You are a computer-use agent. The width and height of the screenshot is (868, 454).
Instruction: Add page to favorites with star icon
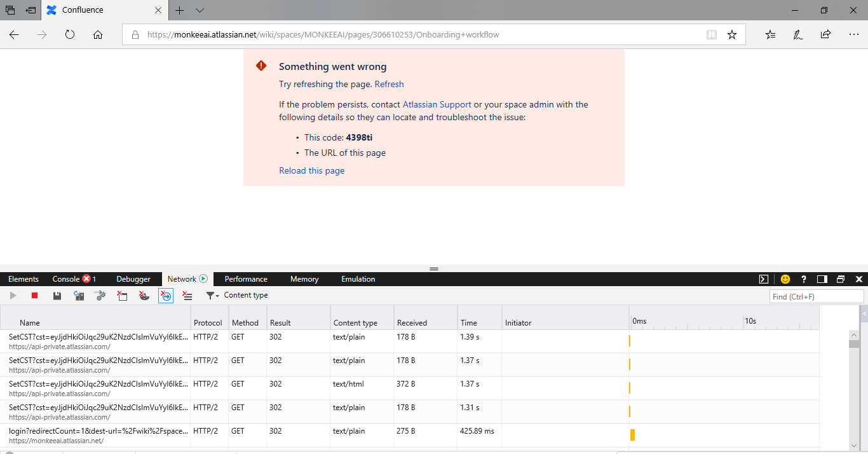732,35
